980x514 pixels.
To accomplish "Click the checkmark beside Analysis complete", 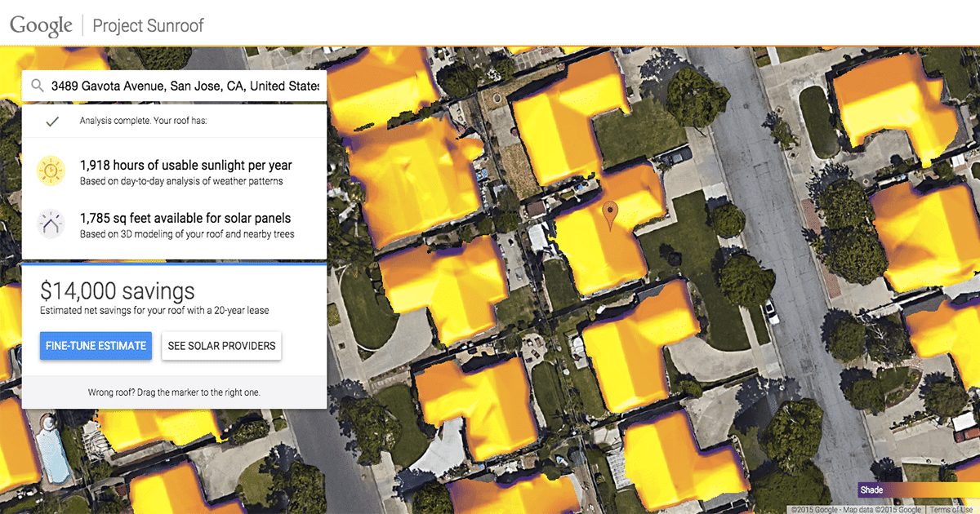I will coord(51,121).
